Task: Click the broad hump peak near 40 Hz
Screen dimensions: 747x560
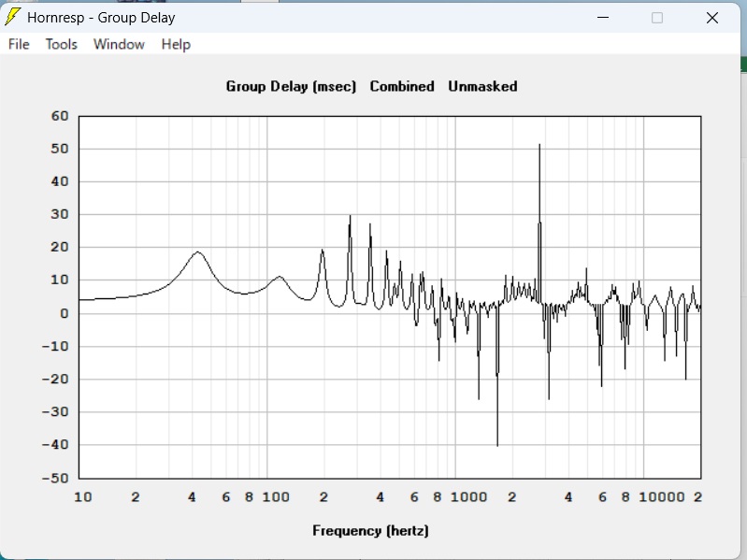Action: 197,252
